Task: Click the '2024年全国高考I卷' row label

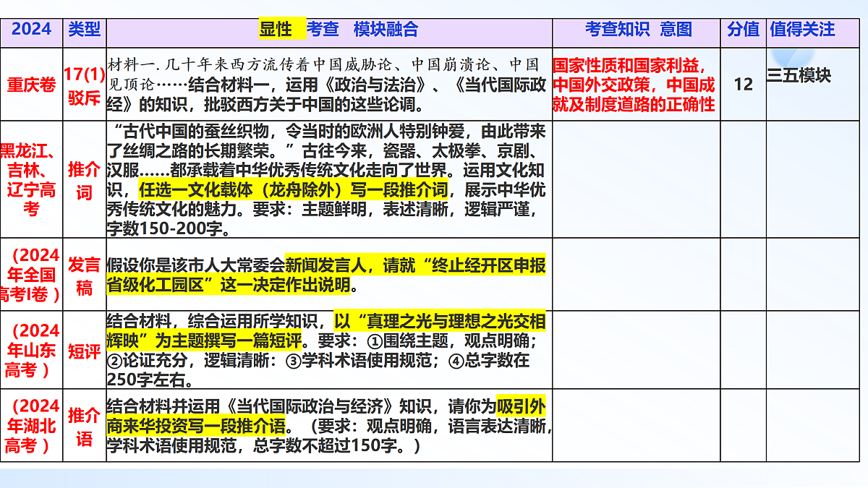Action: 30,274
